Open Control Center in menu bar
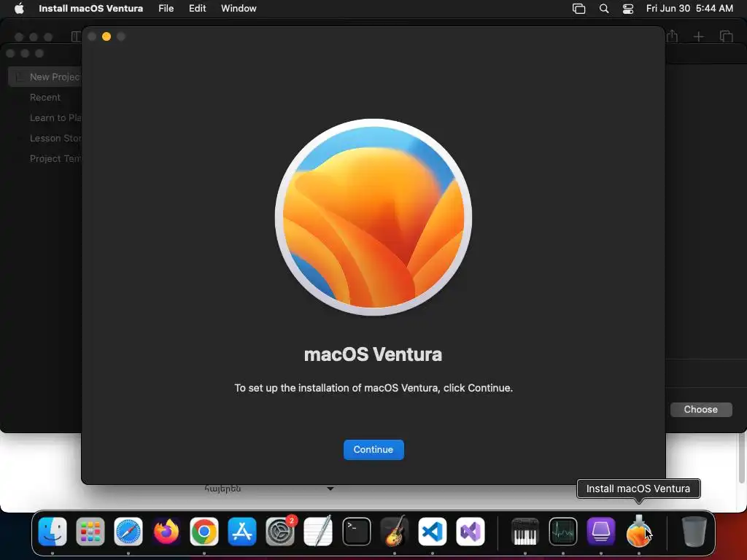This screenshot has width=747, height=560. click(628, 9)
